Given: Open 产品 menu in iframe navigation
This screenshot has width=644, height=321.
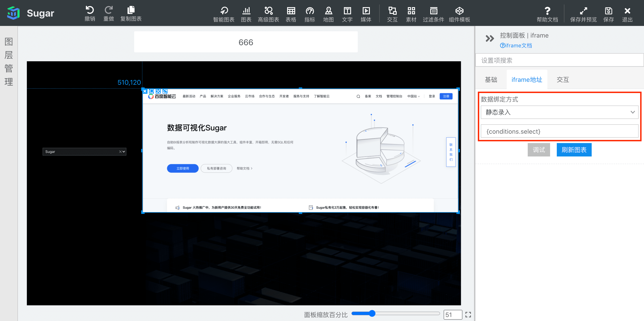Looking at the screenshot, I should [203, 96].
